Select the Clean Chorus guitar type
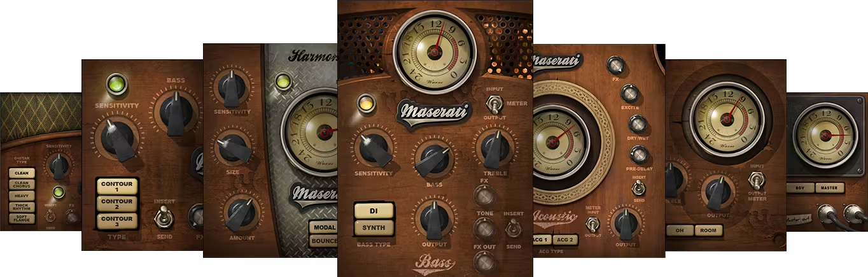The image size is (868, 277). (22, 185)
